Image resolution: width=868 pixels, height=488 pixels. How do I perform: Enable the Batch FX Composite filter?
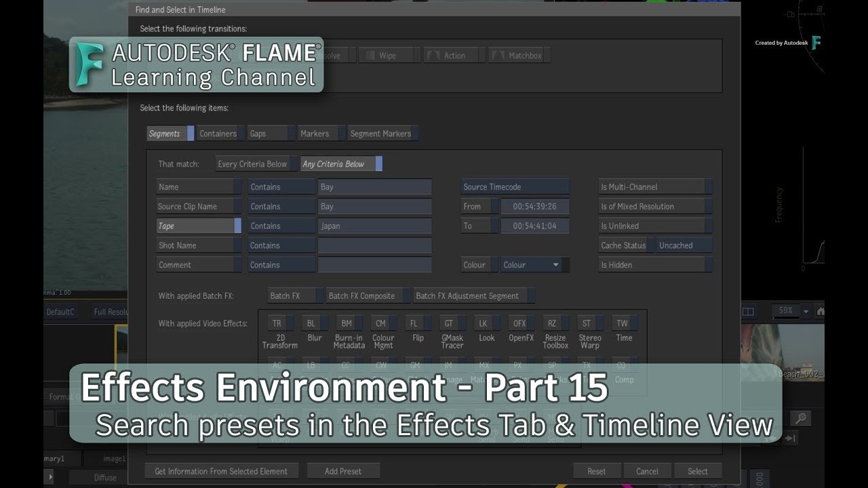(x=368, y=296)
